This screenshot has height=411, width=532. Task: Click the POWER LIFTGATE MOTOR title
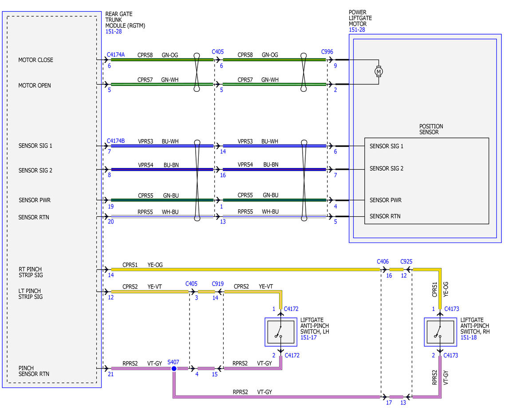[360, 18]
